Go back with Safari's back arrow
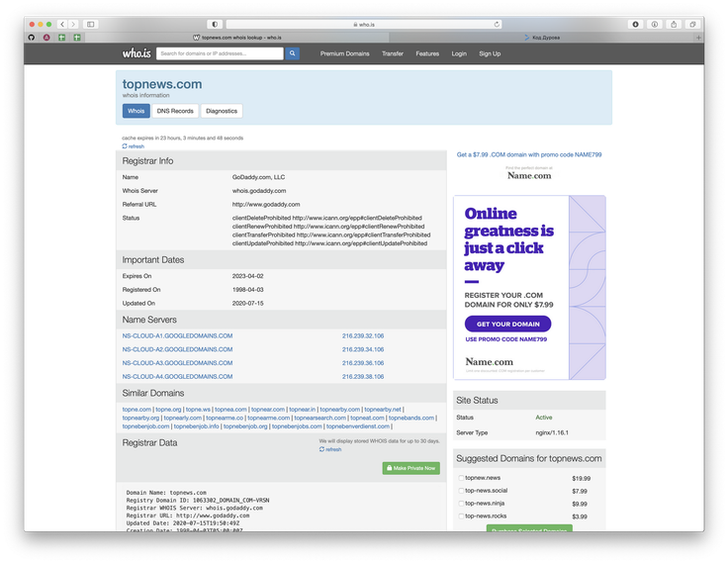728x563 pixels. pos(62,24)
